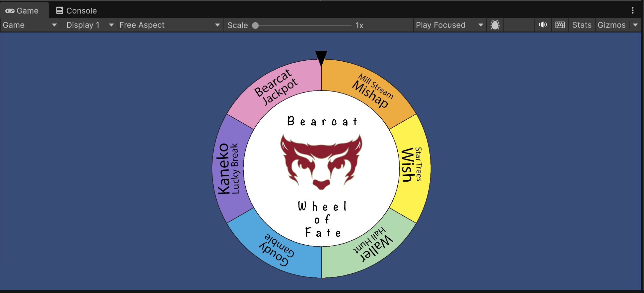Viewport: 644px width, 293px height.
Task: Open the Display 1 dropdown
Action: [89, 25]
